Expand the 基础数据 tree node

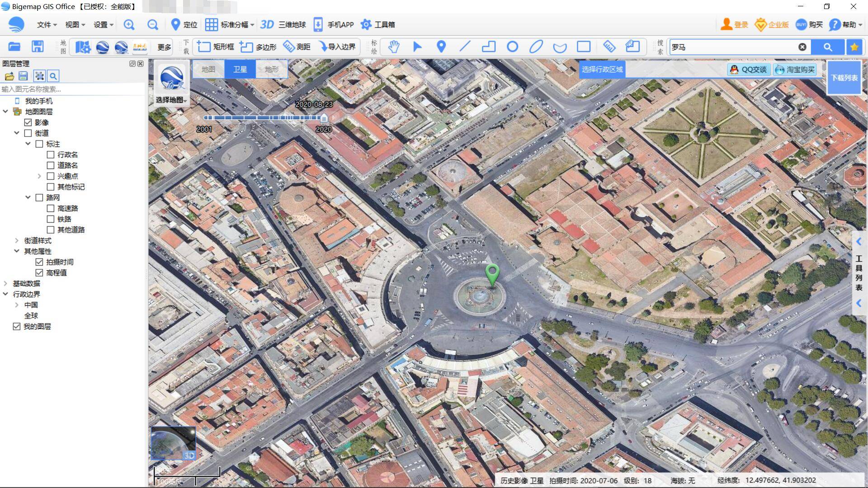point(5,283)
